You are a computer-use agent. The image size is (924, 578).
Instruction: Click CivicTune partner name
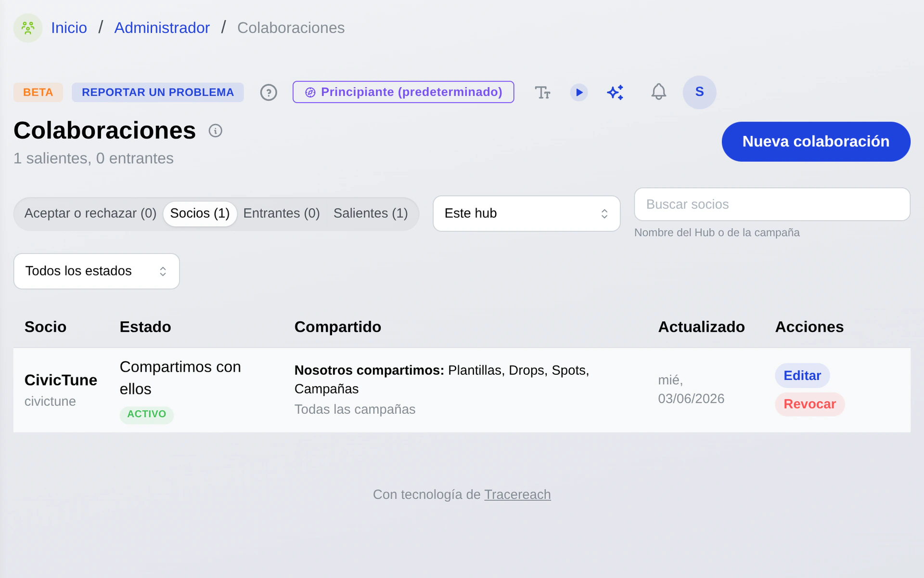[61, 380]
